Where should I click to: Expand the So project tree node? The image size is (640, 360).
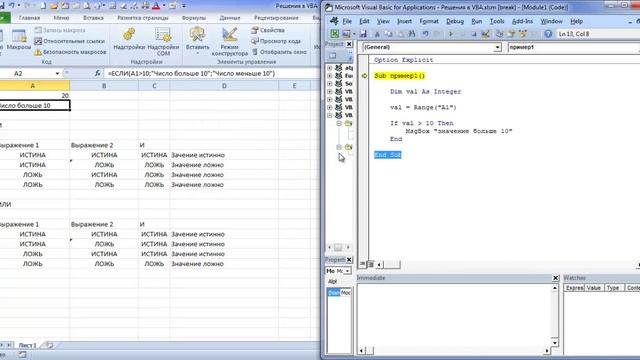coord(330,84)
